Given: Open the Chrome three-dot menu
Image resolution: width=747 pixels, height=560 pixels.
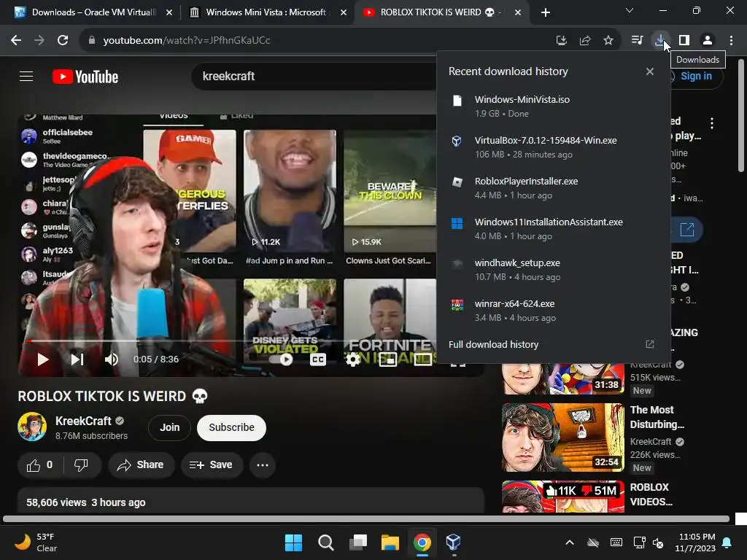Looking at the screenshot, I should (x=731, y=41).
